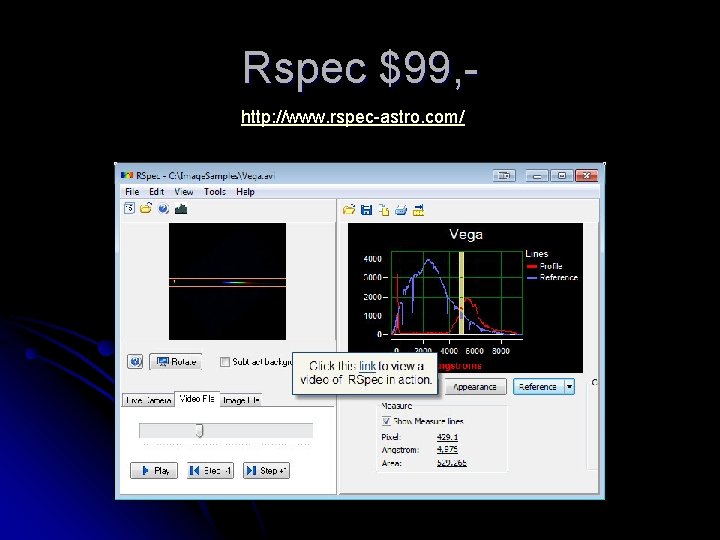
Task: Step back one frame with Step -1
Action: coord(210,471)
